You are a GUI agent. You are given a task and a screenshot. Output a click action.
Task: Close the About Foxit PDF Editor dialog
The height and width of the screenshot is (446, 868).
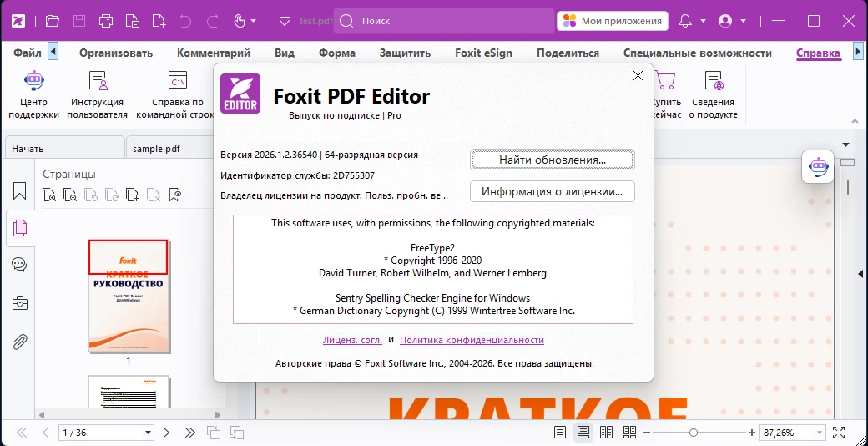(638, 76)
